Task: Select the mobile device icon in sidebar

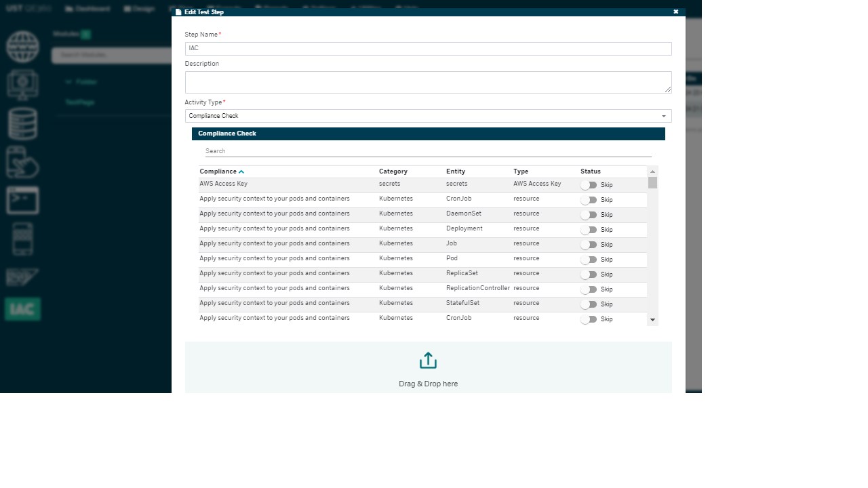Action: pos(23,239)
